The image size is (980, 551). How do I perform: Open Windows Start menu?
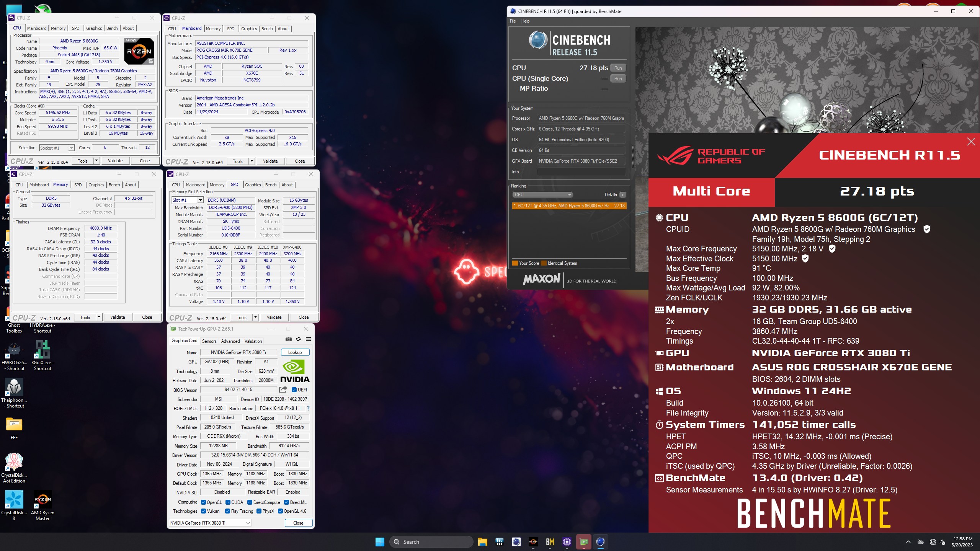(x=380, y=542)
